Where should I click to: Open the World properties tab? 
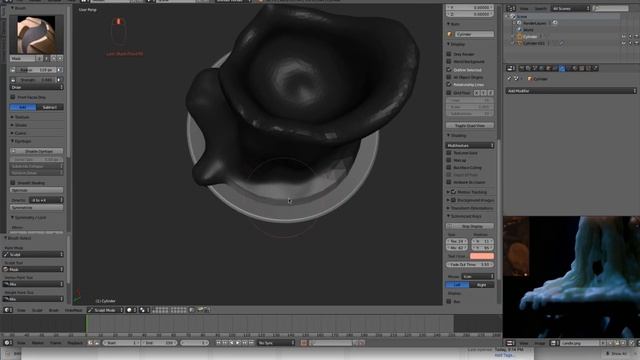[542, 68]
